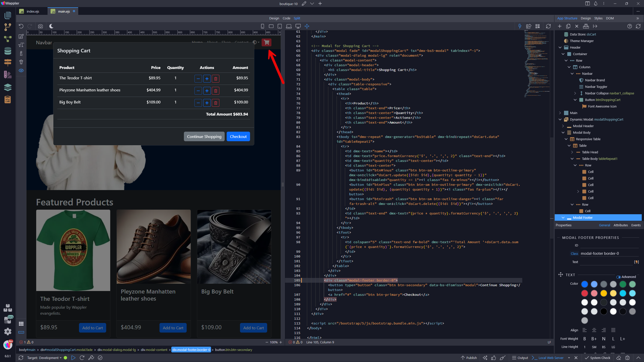Pick the black text color swatch
This screenshot has height=362, width=644.
604,311
